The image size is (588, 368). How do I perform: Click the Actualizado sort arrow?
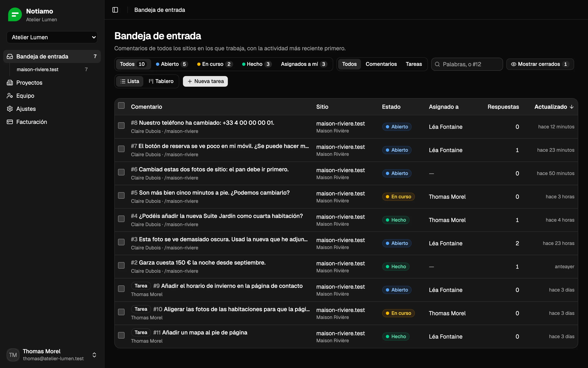coord(571,107)
